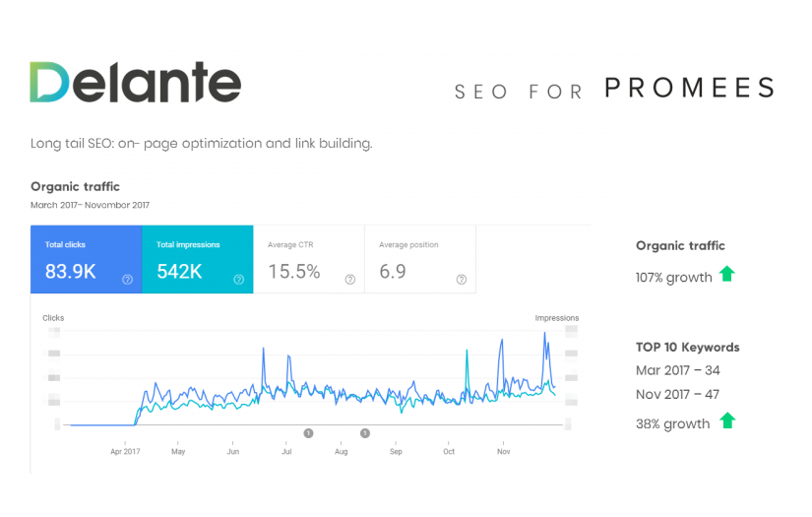Click the Jul axis label

pyautogui.click(x=286, y=452)
